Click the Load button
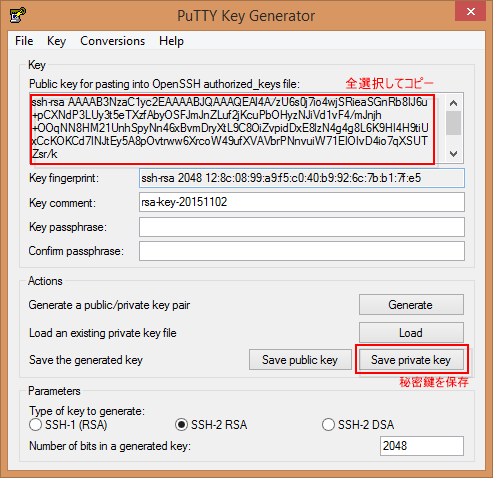The height and width of the screenshot is (478, 493). pyautogui.click(x=411, y=332)
